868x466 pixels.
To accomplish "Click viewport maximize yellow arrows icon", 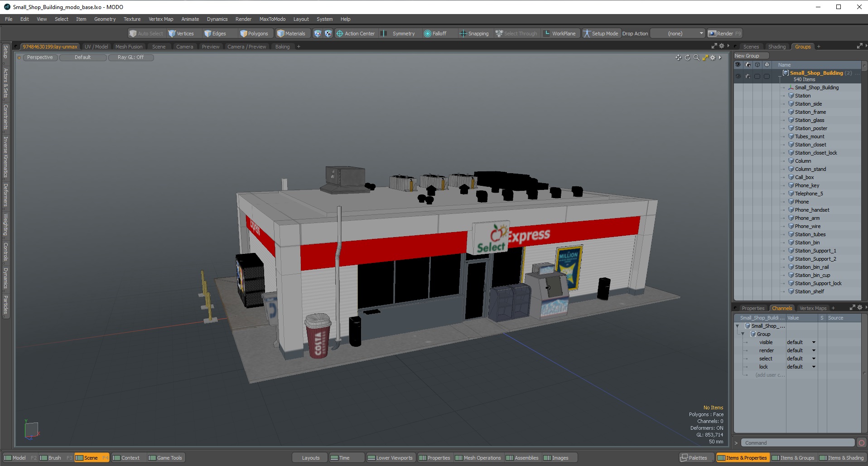I will 705,58.
